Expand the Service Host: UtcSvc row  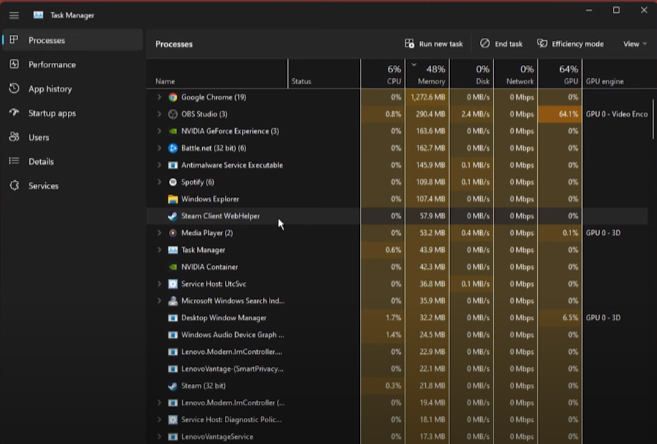(x=159, y=284)
